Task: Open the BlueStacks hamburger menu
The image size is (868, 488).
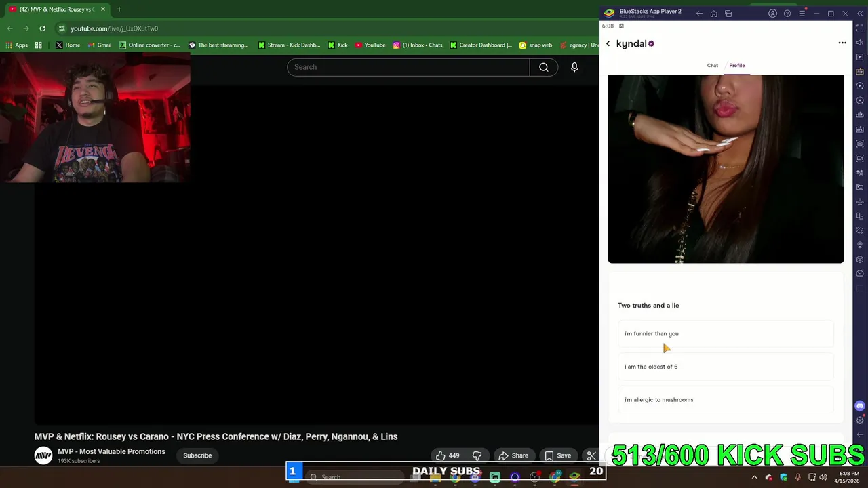Action: pos(802,14)
